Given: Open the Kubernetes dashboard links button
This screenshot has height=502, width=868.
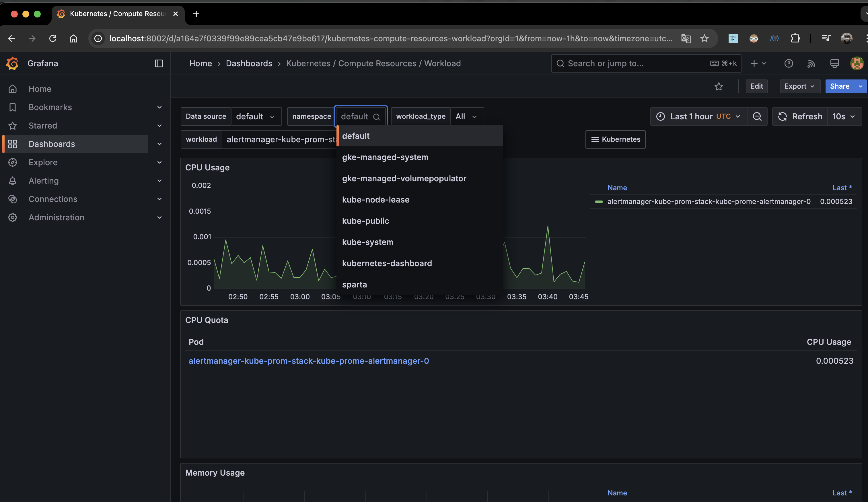Looking at the screenshot, I should pos(615,139).
